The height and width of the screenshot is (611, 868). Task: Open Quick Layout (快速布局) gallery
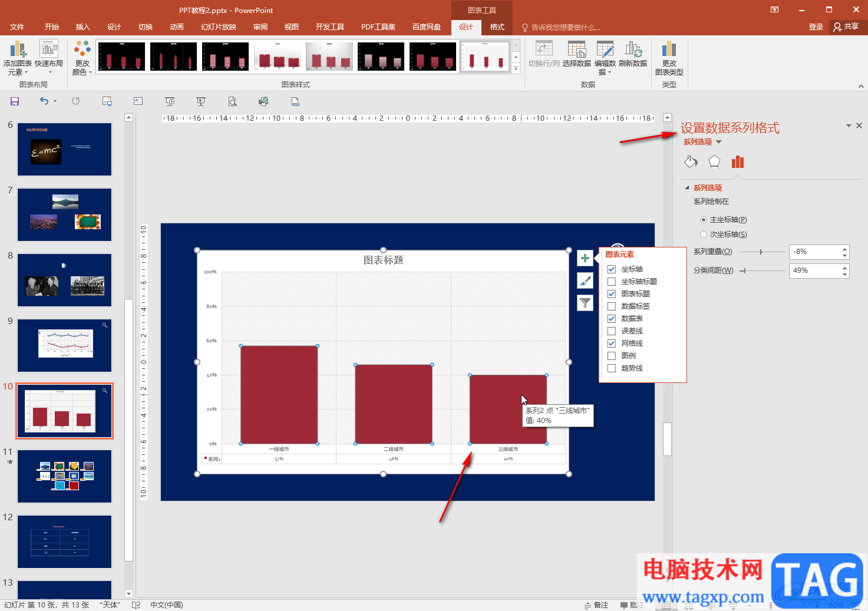pyautogui.click(x=49, y=58)
